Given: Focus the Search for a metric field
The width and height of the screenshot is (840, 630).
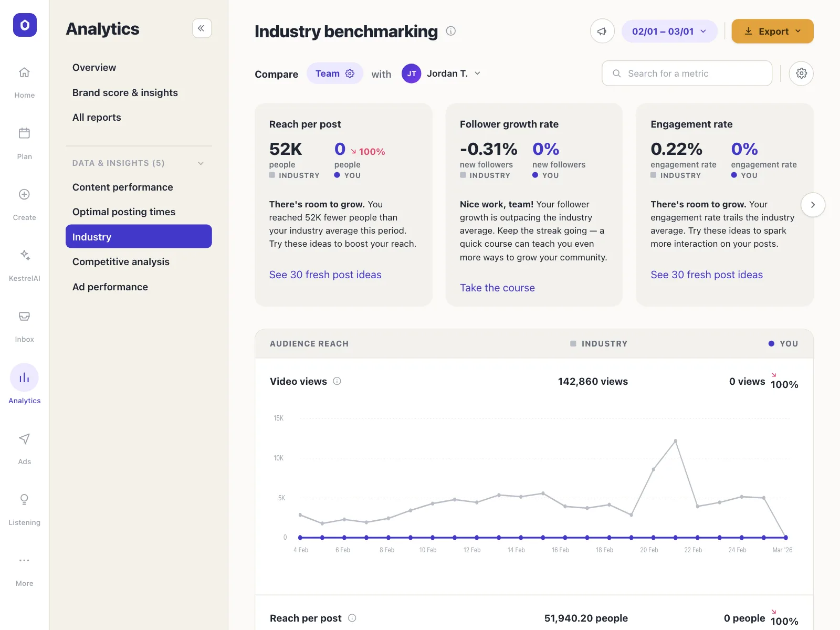Looking at the screenshot, I should 687,73.
